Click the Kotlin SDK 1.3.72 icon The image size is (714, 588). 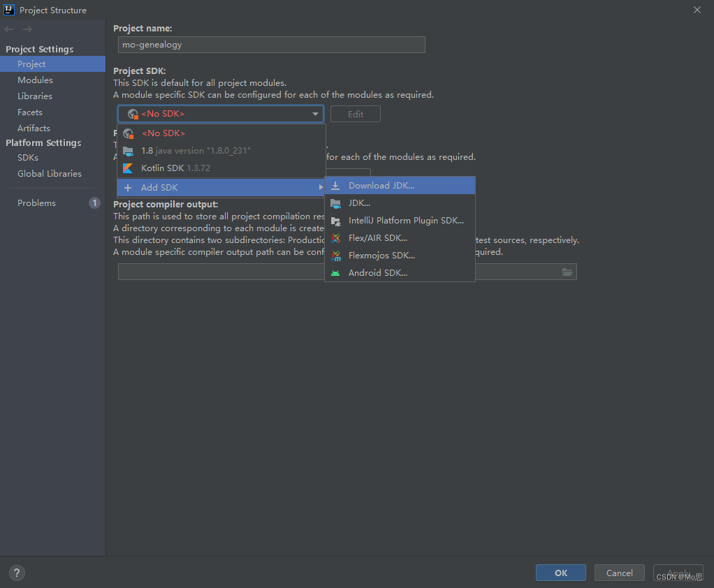pyautogui.click(x=129, y=168)
